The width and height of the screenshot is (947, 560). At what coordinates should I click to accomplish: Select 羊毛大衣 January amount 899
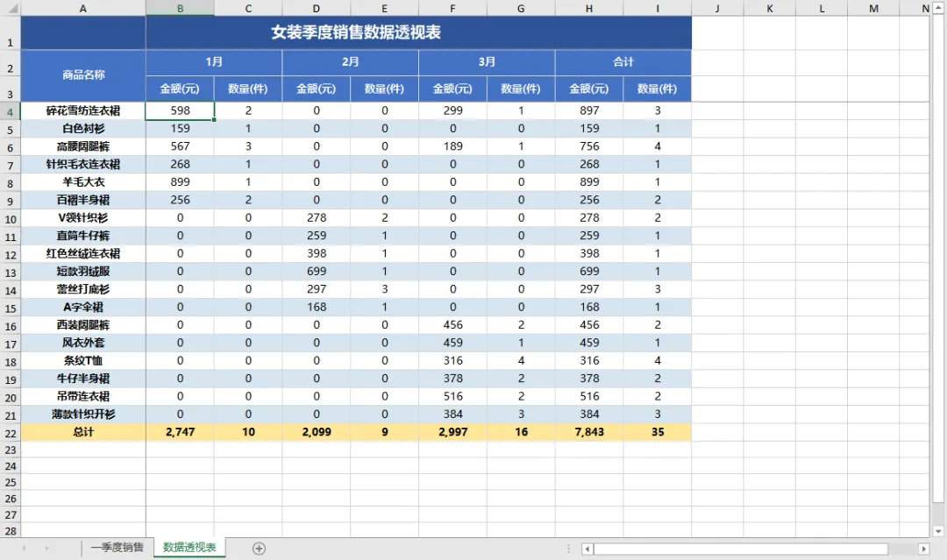click(x=180, y=182)
